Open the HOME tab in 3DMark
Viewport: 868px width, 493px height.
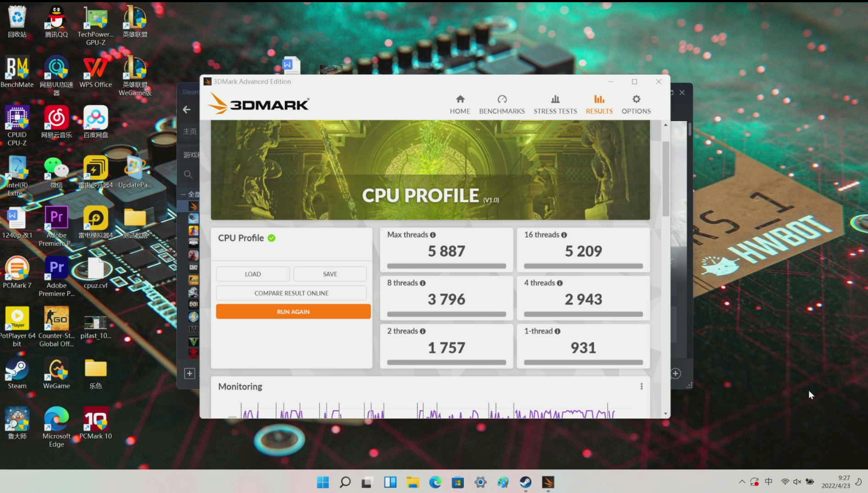click(460, 104)
